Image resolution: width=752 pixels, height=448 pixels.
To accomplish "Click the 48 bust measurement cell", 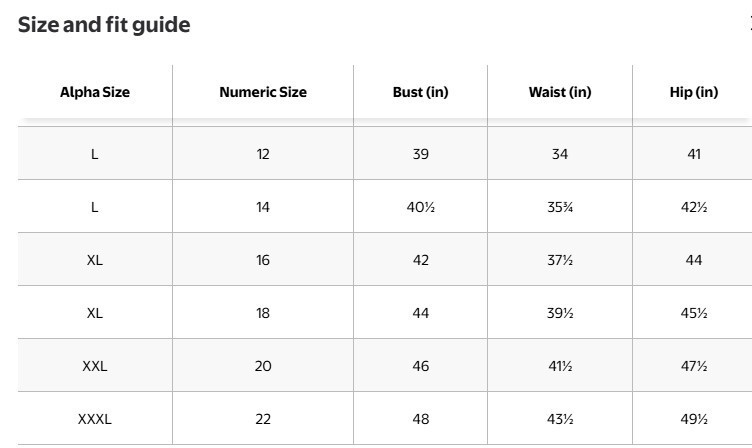I will click(x=421, y=419).
